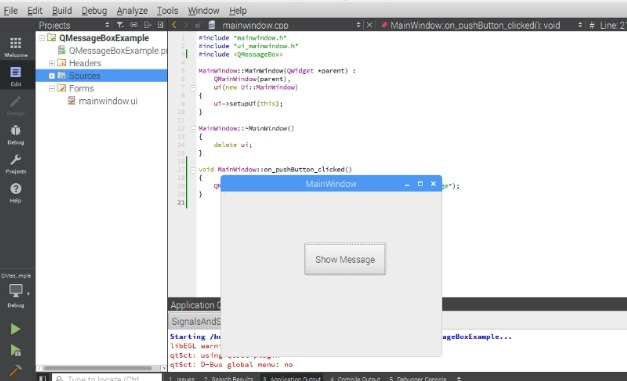Open the Help mode
The image size is (627, 381).
point(16,193)
